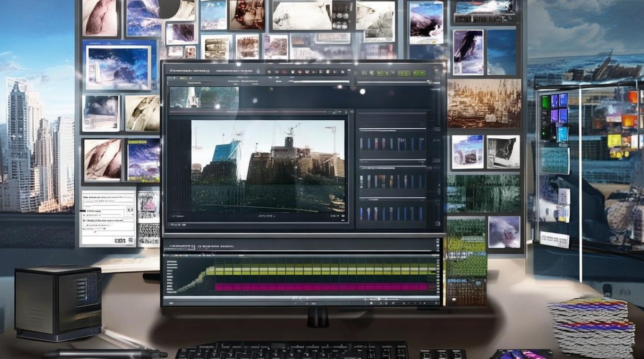
Task: Click the yellow-green track in the timeline
Action: [321, 270]
